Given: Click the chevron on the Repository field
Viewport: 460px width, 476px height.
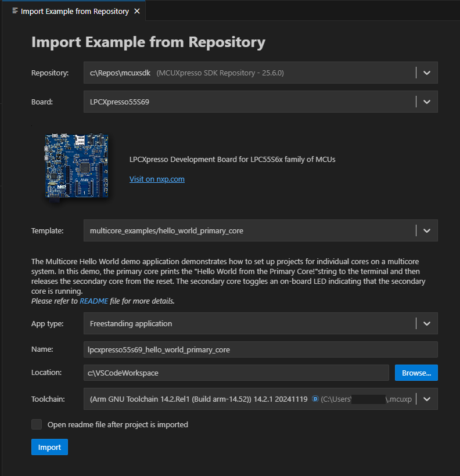Looking at the screenshot, I should [427, 73].
